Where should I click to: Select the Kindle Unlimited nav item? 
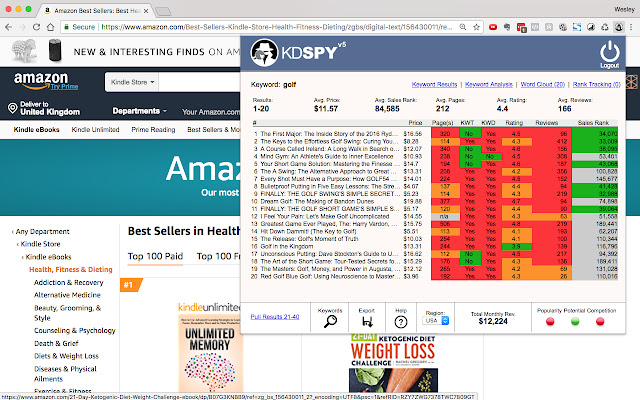click(x=95, y=129)
